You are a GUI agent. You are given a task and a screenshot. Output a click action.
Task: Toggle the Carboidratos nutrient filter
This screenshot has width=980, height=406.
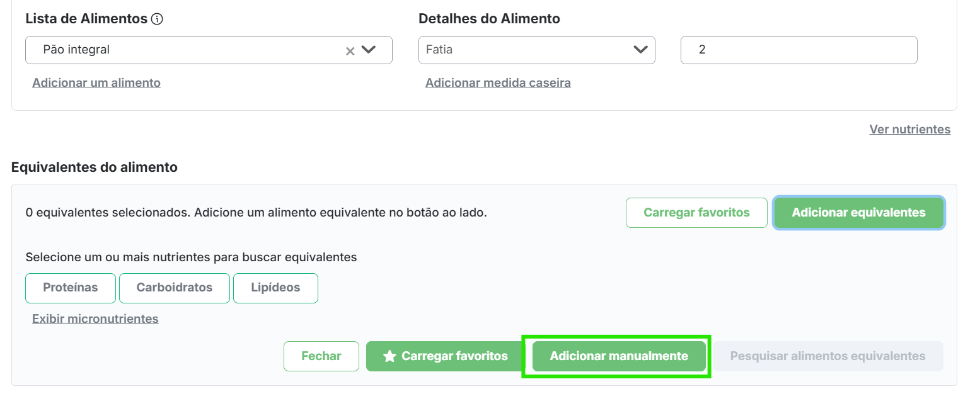pos(175,288)
